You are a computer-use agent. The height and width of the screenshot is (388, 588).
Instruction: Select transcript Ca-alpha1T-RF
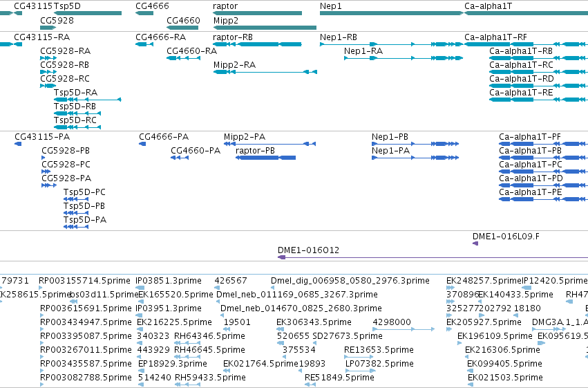(495, 37)
